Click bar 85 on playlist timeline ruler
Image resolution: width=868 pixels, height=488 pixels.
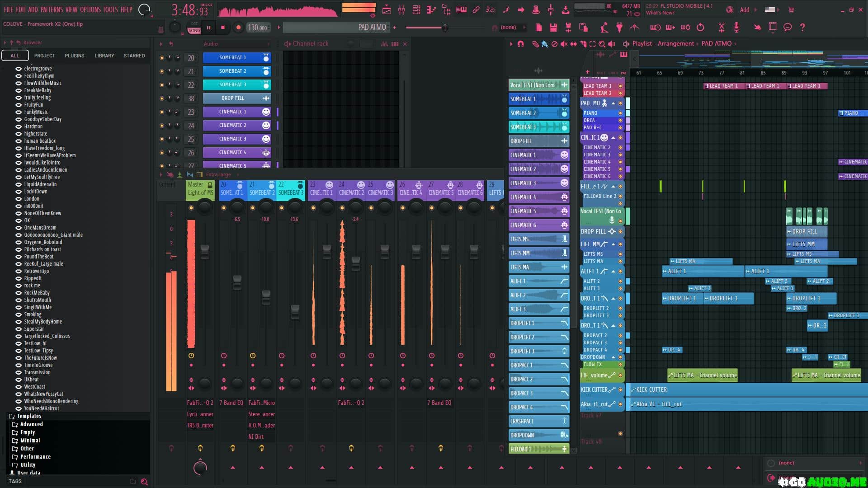763,73
